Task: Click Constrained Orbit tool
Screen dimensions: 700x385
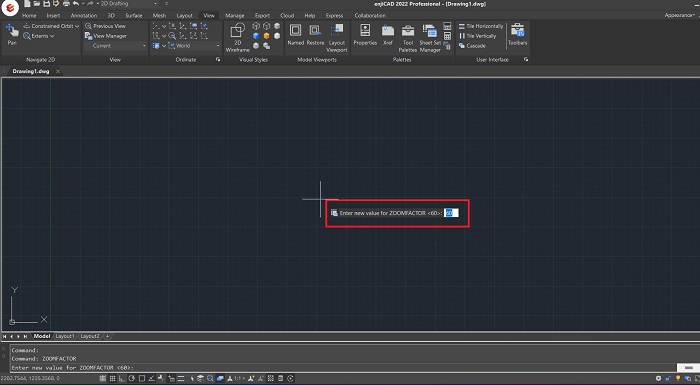Action: click(52, 26)
